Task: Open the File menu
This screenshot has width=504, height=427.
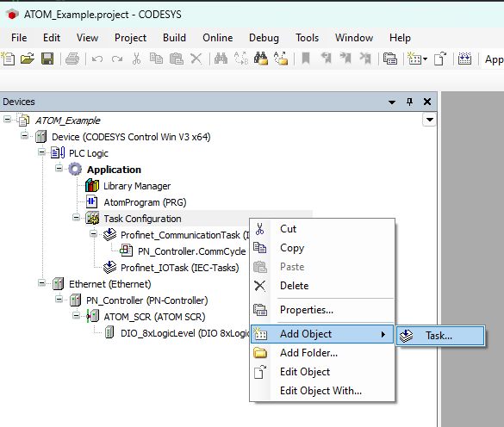Action: [x=19, y=38]
